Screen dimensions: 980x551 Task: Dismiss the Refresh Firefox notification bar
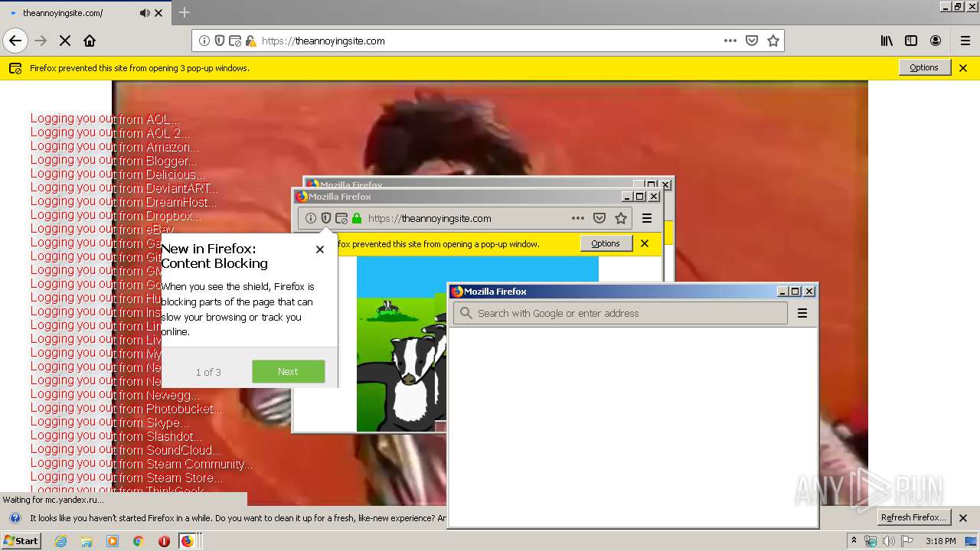[963, 518]
